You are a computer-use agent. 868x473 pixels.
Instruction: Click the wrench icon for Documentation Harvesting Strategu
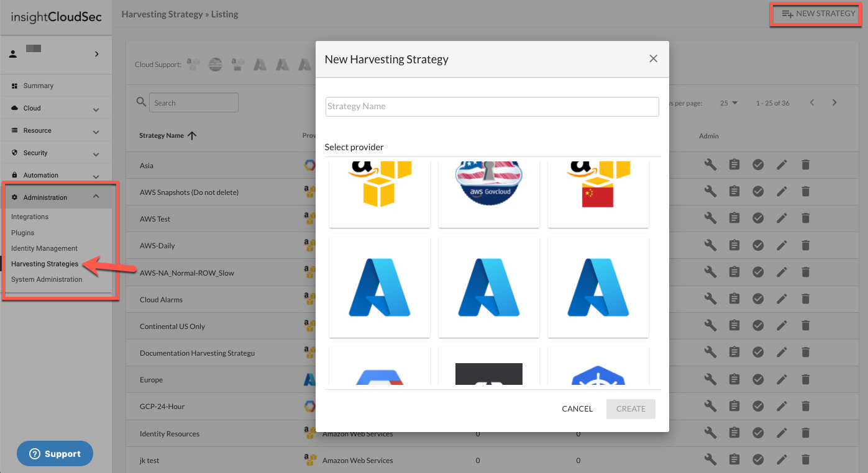710,352
